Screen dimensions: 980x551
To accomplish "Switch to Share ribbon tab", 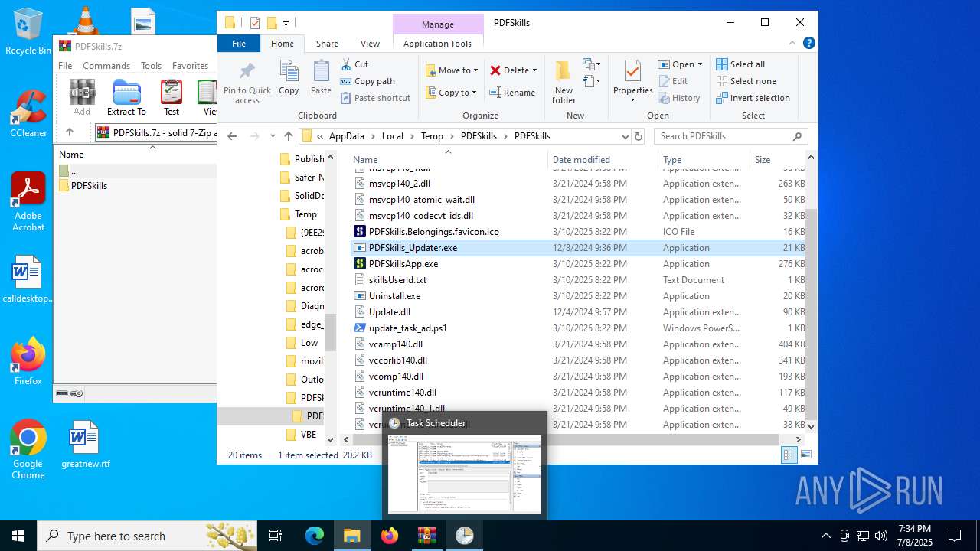I will pos(327,44).
